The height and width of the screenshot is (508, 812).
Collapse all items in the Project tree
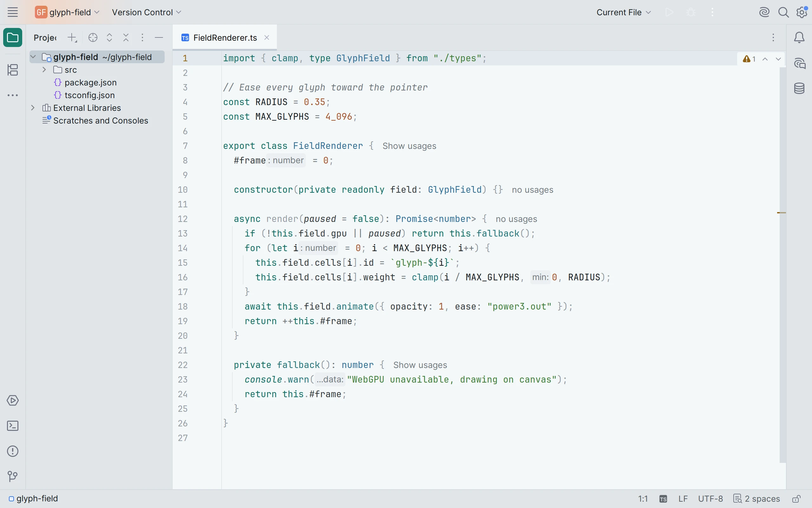[126, 38]
